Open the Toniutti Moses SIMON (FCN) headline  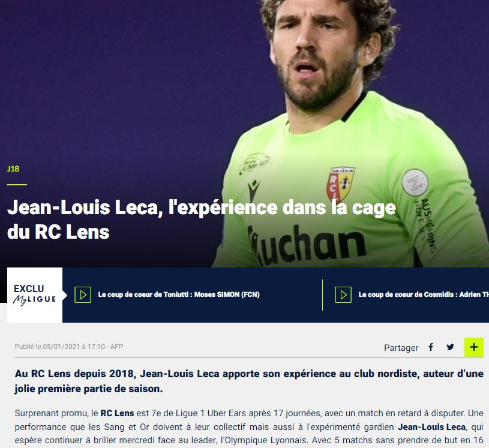(x=179, y=294)
